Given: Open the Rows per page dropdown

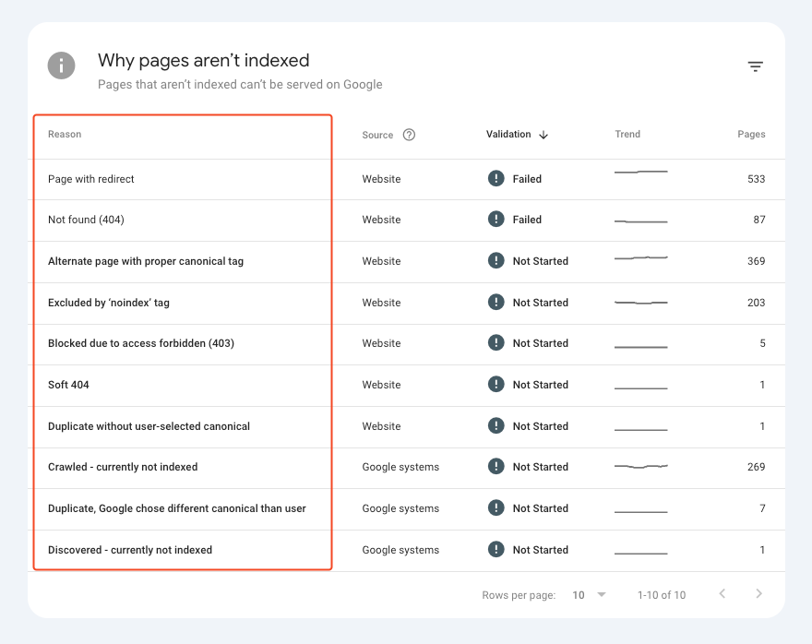Looking at the screenshot, I should (x=589, y=595).
